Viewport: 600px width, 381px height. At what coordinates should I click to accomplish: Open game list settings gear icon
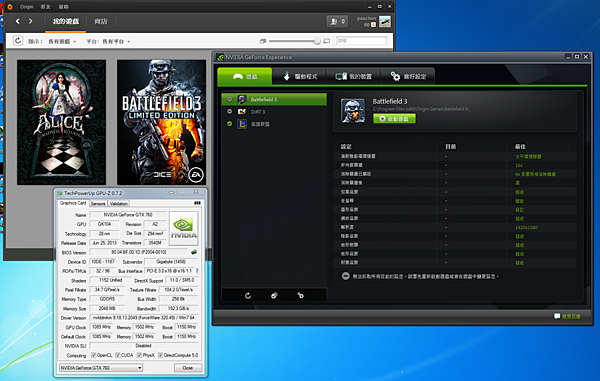300,295
